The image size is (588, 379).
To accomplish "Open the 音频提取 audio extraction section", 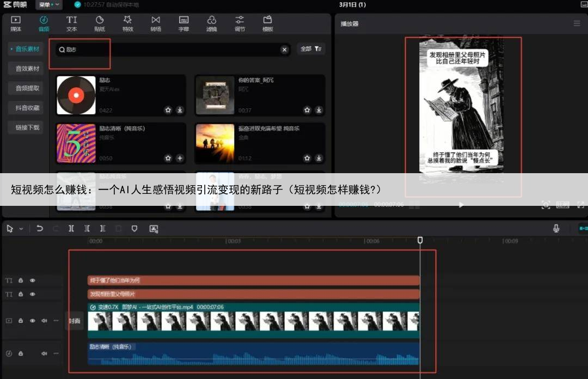I will [27, 88].
